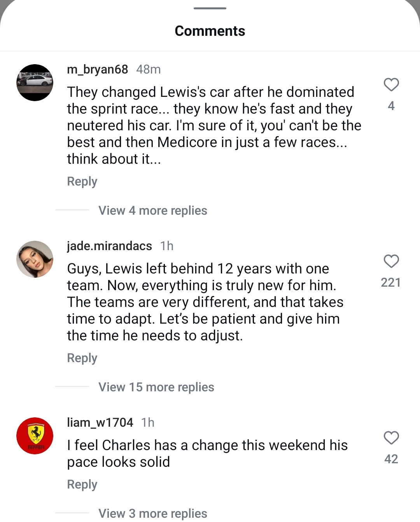Tap the Comments header title
This screenshot has height=522, width=420.
210,31
